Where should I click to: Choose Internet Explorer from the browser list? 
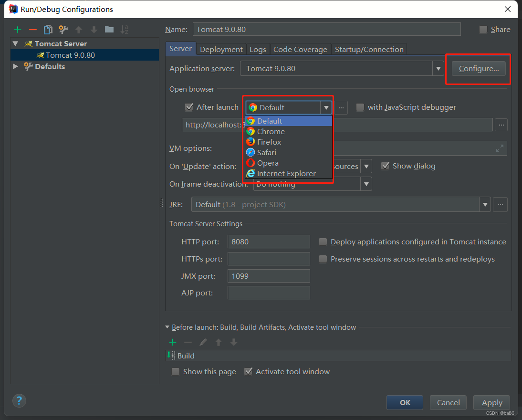click(289, 174)
